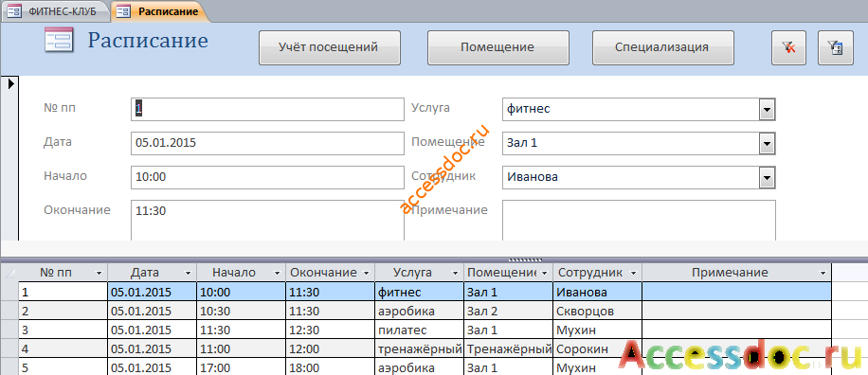
Task: Open the № пп column filter dropdown
Action: coord(99,273)
